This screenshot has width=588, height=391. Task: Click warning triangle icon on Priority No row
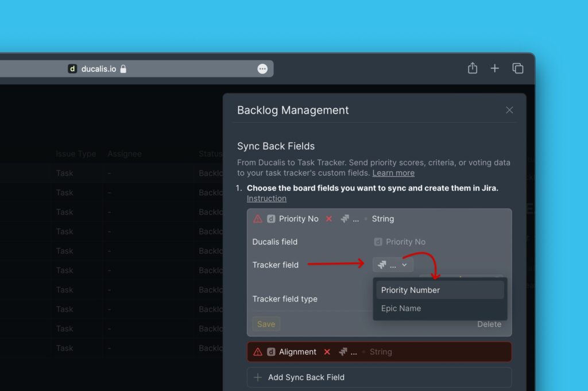click(x=258, y=219)
